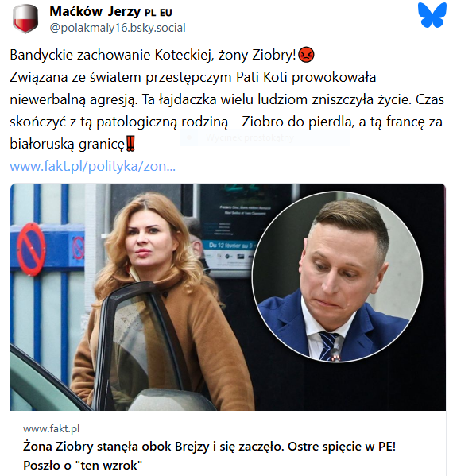Screen dimensions: 453x476
Task: Click the circular inset photo of man
Action: coord(337,277)
